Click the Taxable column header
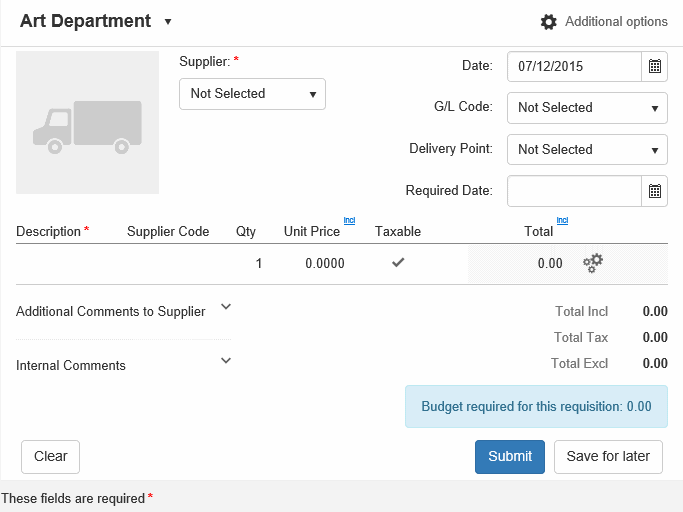This screenshot has width=683, height=512. (x=398, y=231)
